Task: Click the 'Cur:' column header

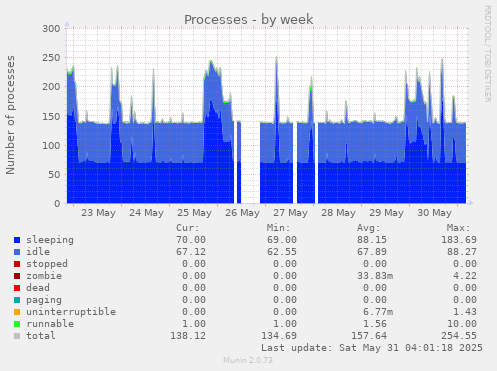Action: [188, 228]
